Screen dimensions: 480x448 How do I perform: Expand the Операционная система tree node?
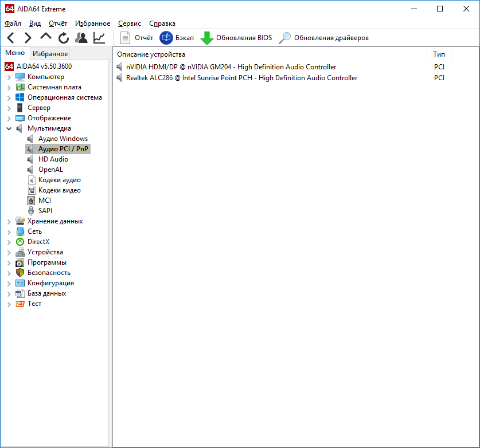9,98
